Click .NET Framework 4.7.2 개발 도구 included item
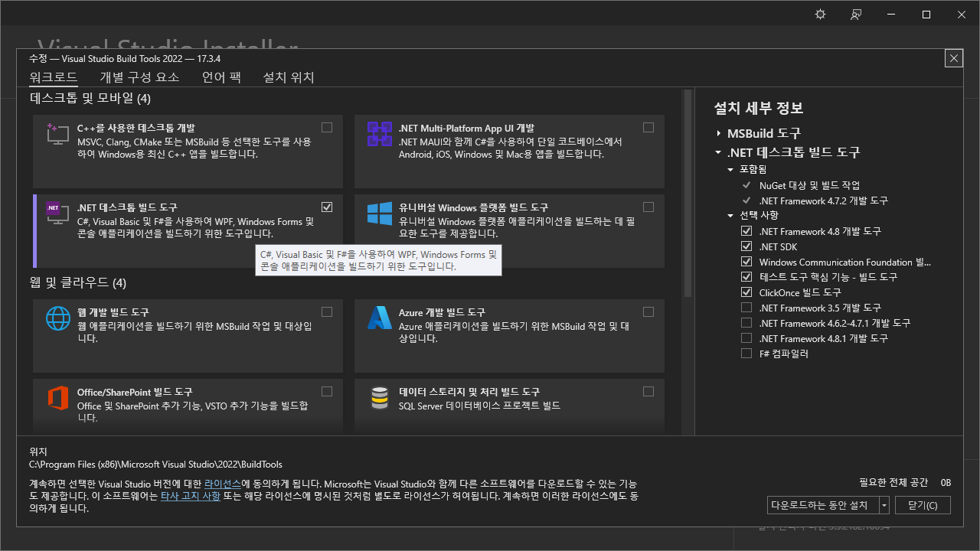Viewport: 980px width, 551px height. pos(823,201)
